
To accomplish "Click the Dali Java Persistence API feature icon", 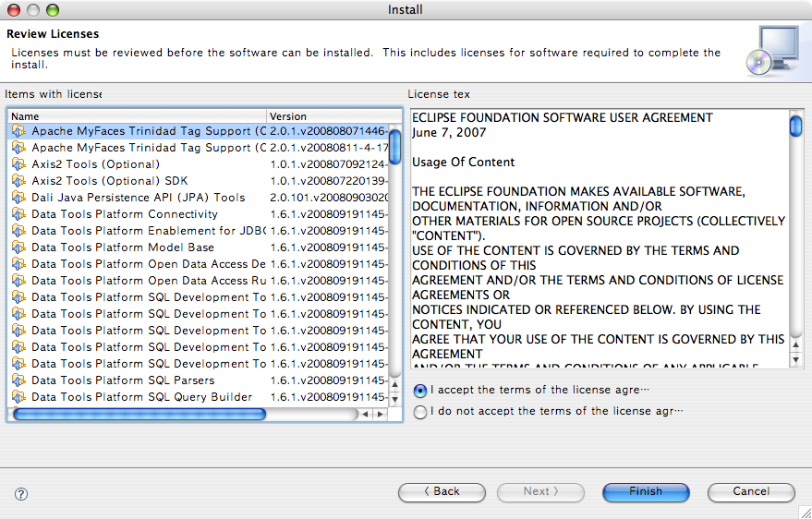I will click(x=18, y=197).
